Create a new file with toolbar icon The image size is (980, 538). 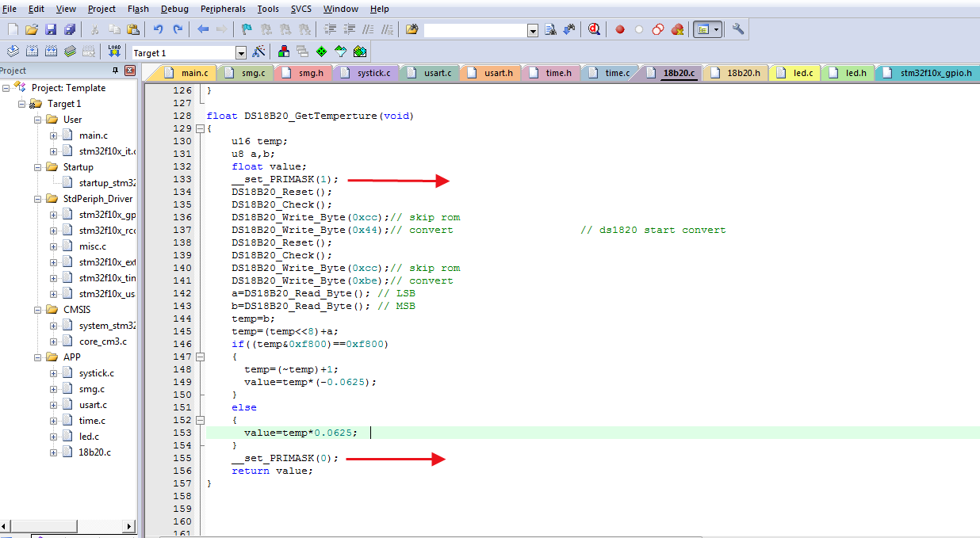12,29
